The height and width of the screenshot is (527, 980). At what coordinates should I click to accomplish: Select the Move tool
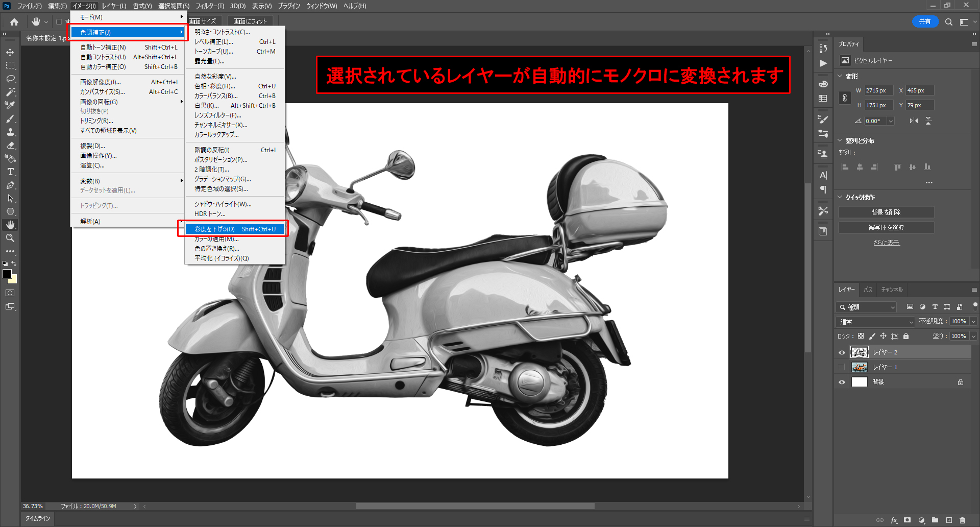10,53
